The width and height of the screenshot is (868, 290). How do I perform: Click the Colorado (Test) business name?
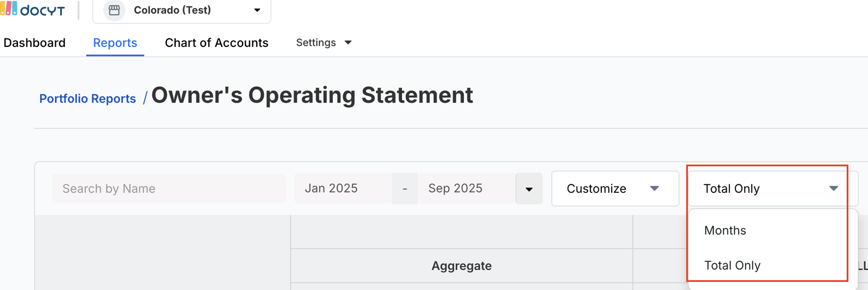click(172, 10)
